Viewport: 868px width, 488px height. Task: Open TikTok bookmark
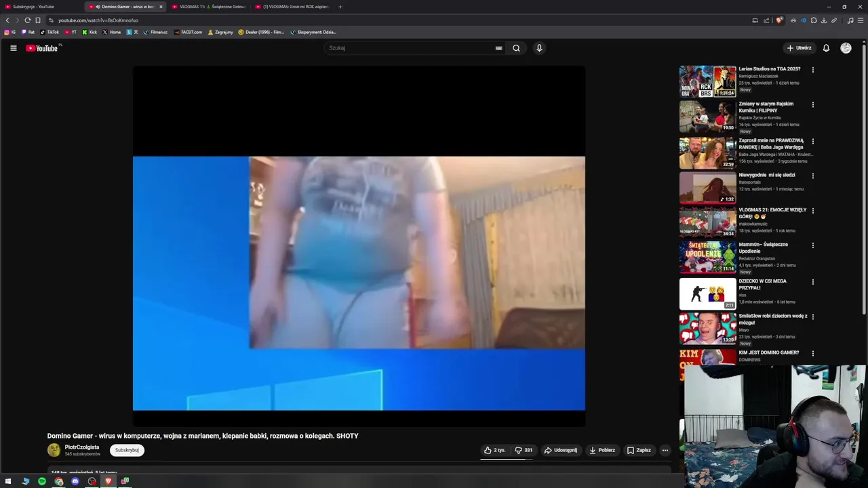(x=50, y=32)
